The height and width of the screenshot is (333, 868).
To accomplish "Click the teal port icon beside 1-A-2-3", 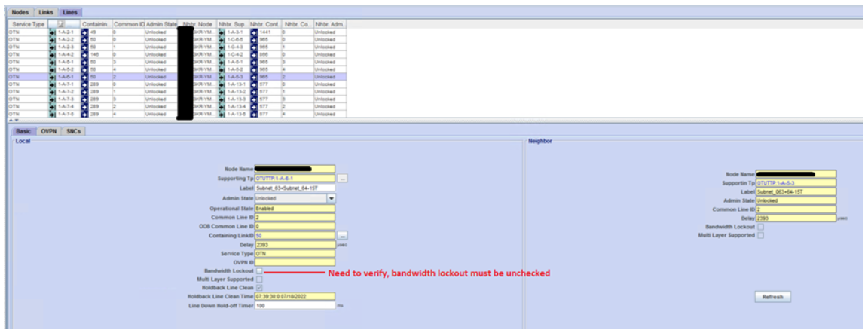I will click(x=53, y=47).
